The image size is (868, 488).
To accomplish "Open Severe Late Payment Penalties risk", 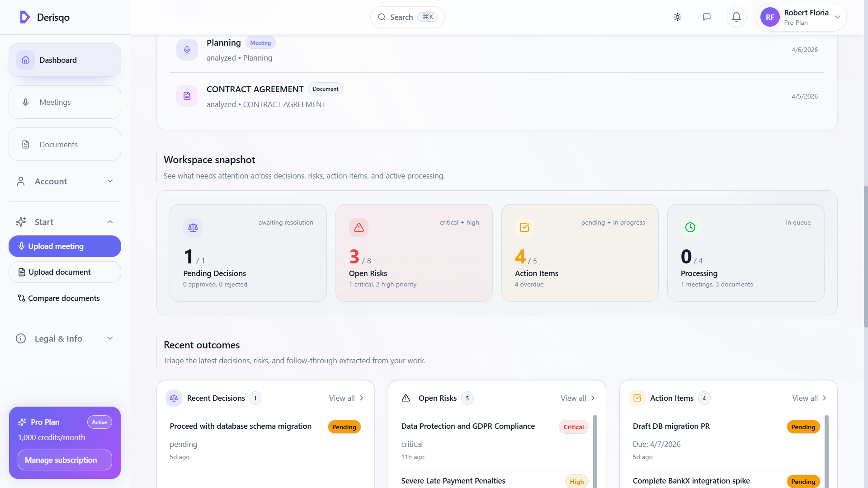I will tap(453, 481).
